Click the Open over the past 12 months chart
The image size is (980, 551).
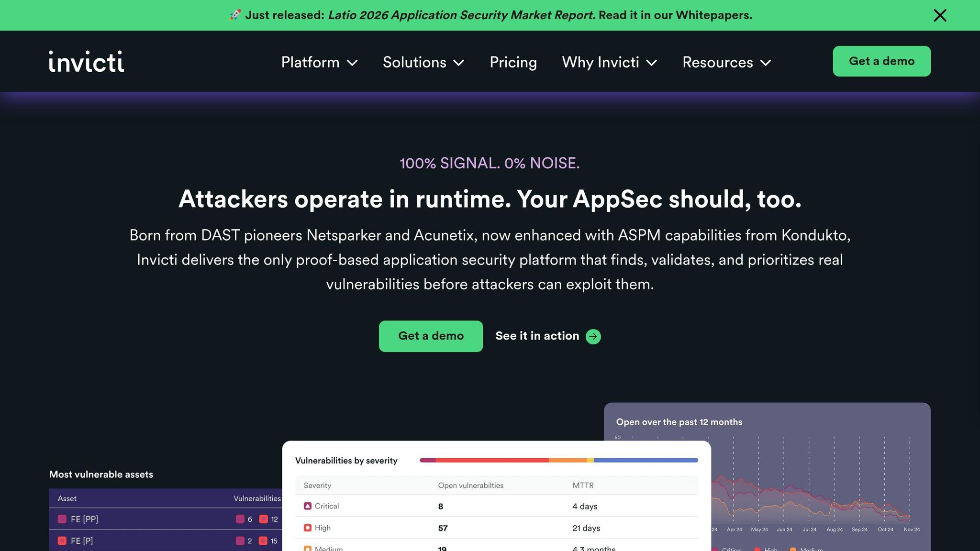point(813,488)
